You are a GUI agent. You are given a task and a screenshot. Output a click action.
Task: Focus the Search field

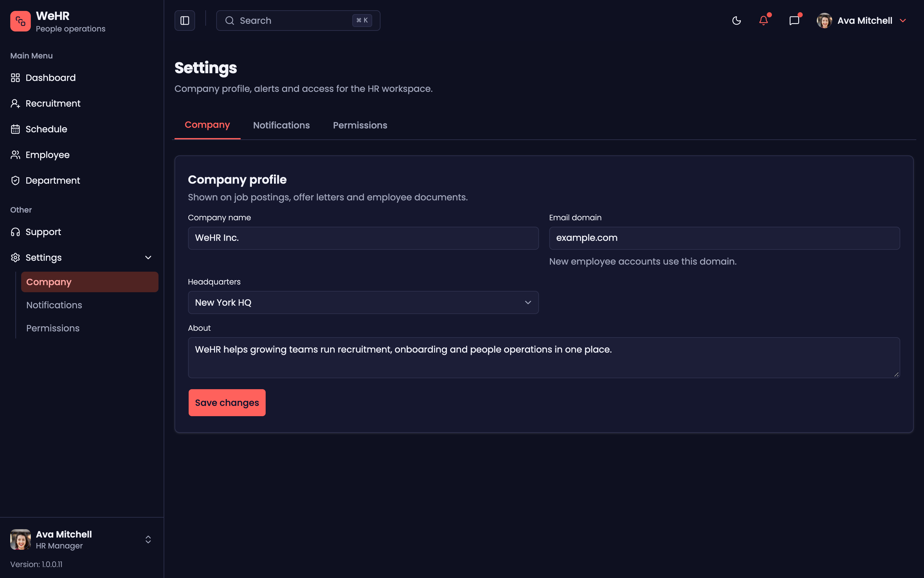pos(298,21)
